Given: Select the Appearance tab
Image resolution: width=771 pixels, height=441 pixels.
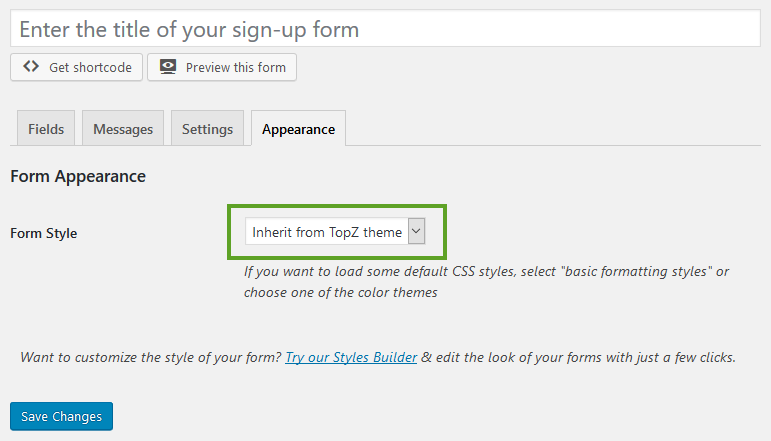Looking at the screenshot, I should 298,129.
